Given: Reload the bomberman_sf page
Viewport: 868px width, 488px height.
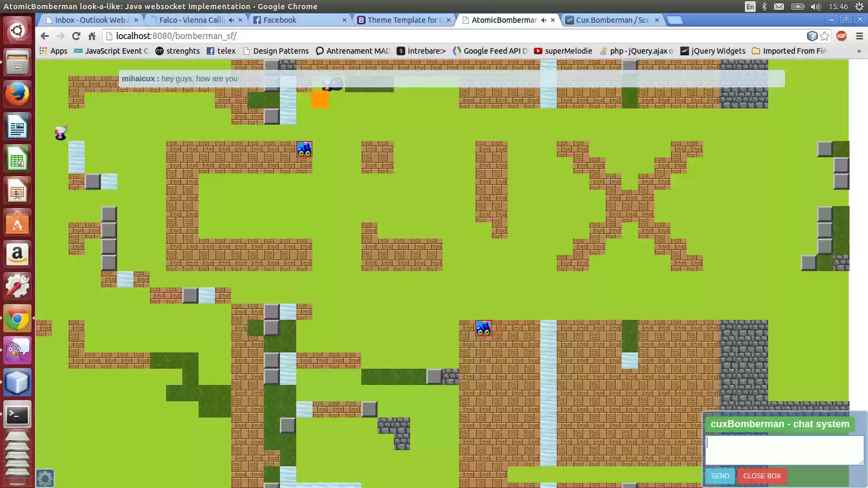Looking at the screenshot, I should (x=75, y=36).
